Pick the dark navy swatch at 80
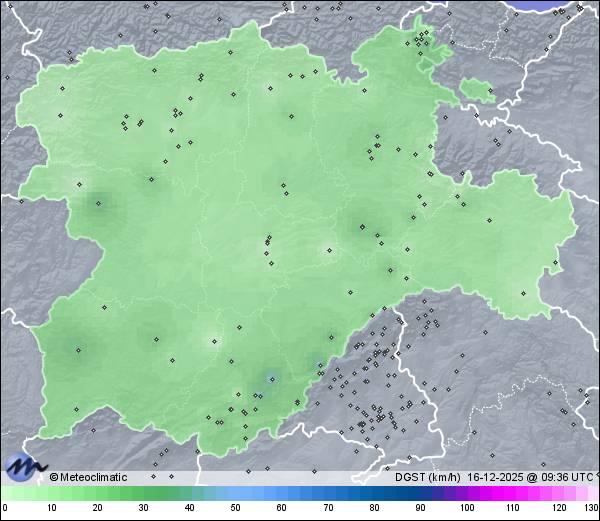The height and width of the screenshot is (521, 600). click(374, 493)
